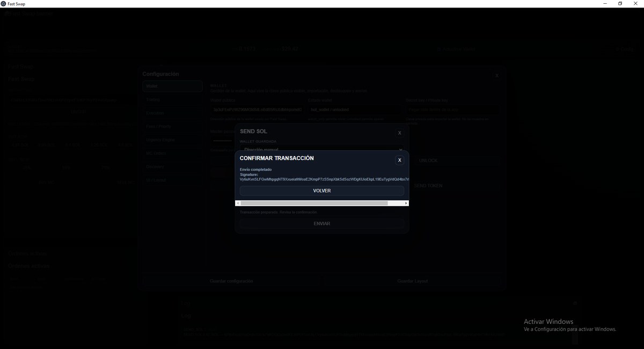Click the SEND TOKEN button
Viewport: 644px width, 349px height.
(428, 185)
